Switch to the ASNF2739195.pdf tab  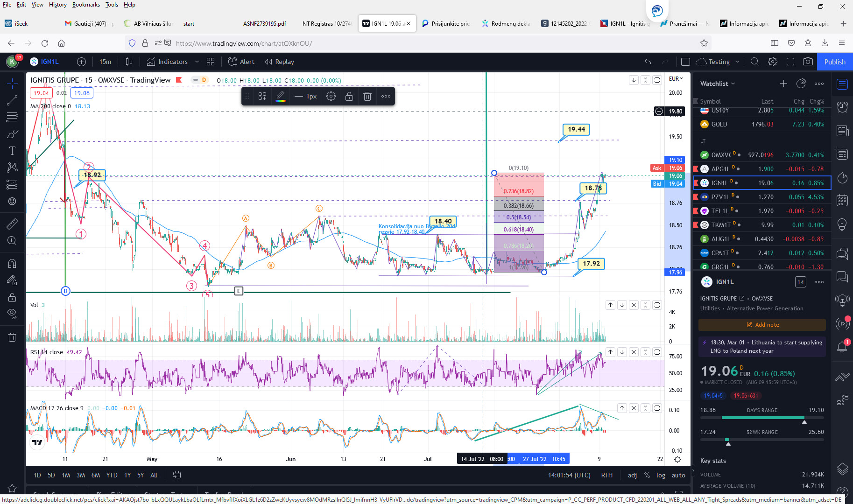pyautogui.click(x=265, y=23)
